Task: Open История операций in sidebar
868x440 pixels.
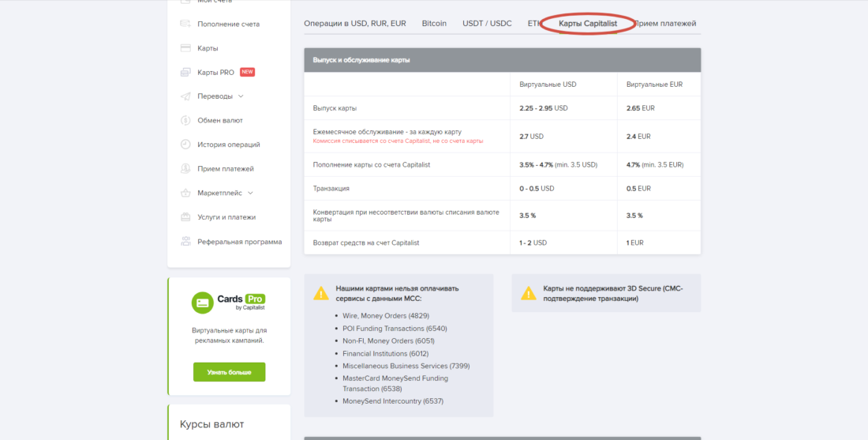Action: (x=229, y=145)
